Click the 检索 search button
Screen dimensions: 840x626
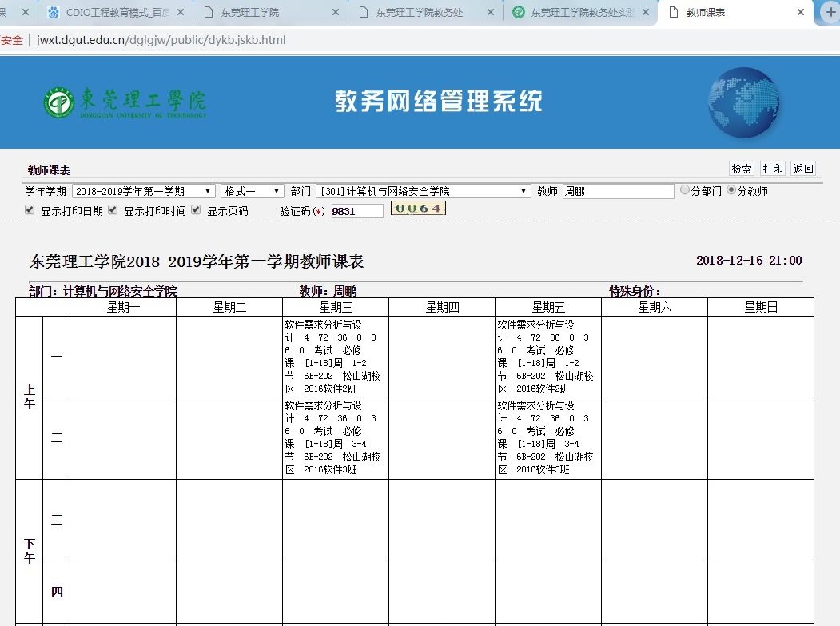(x=742, y=169)
